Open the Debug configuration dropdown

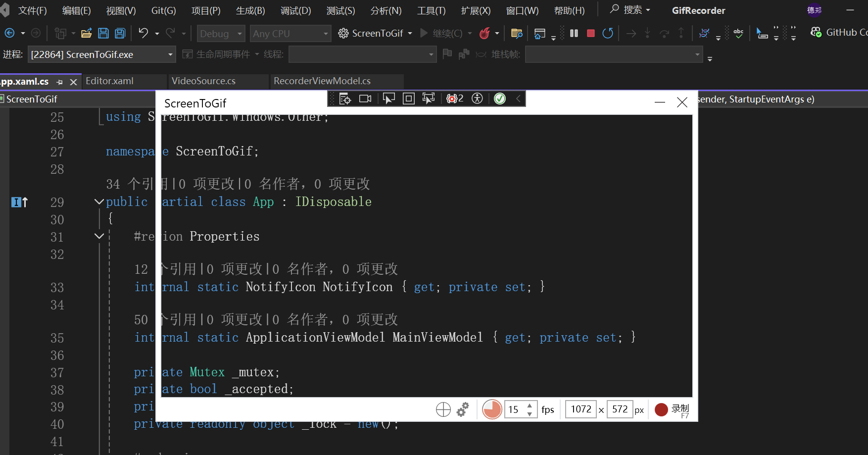coord(221,34)
